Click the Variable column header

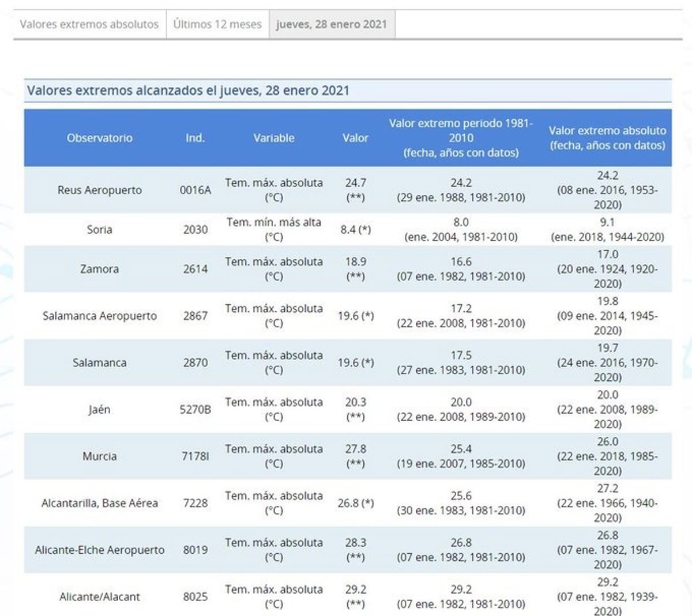(x=274, y=138)
